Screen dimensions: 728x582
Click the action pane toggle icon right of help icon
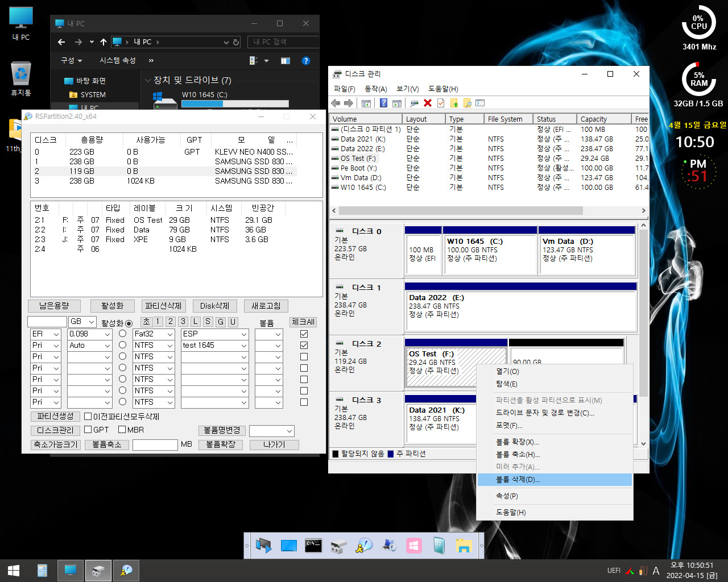(x=397, y=103)
